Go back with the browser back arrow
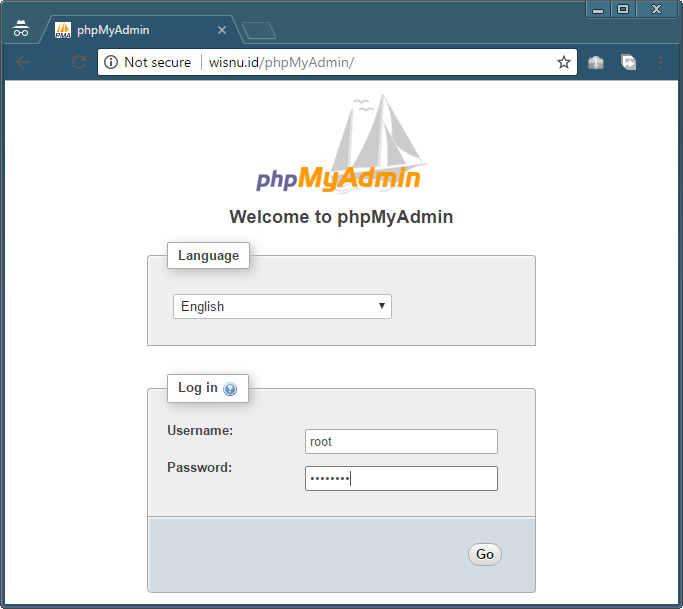 (23, 62)
